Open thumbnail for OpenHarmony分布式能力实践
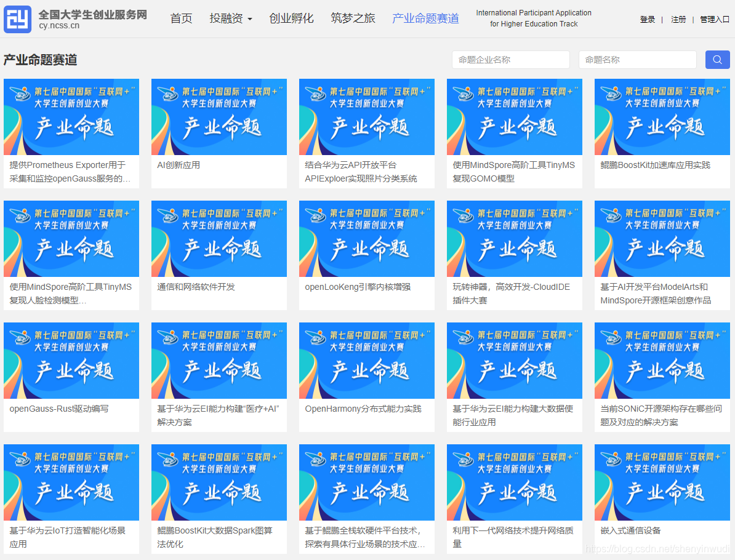Screen dimensions: 735x560 [366, 361]
